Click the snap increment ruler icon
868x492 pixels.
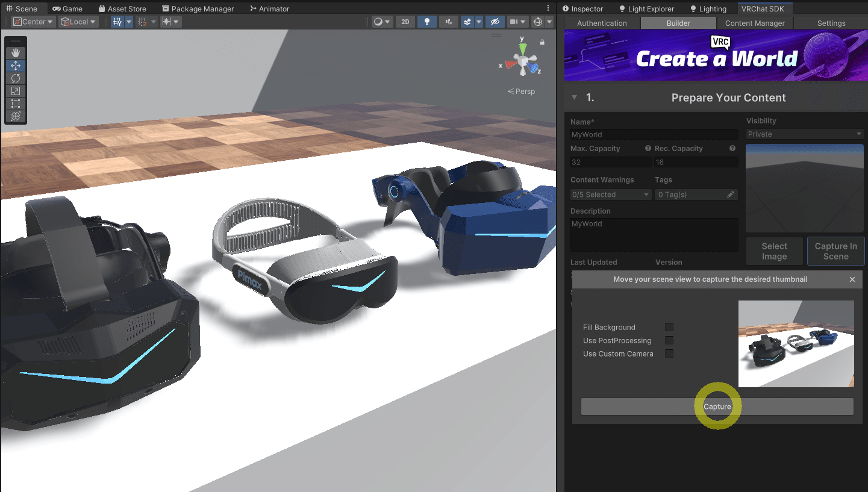(x=167, y=22)
